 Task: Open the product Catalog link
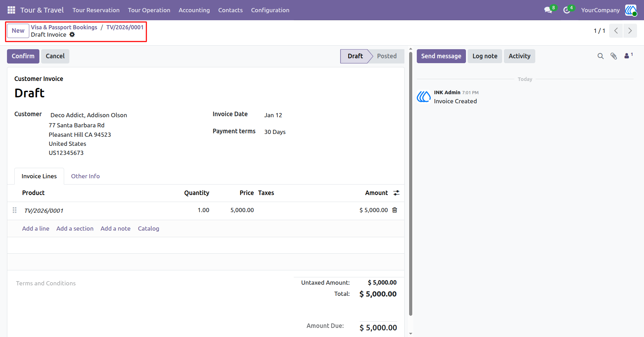click(148, 229)
